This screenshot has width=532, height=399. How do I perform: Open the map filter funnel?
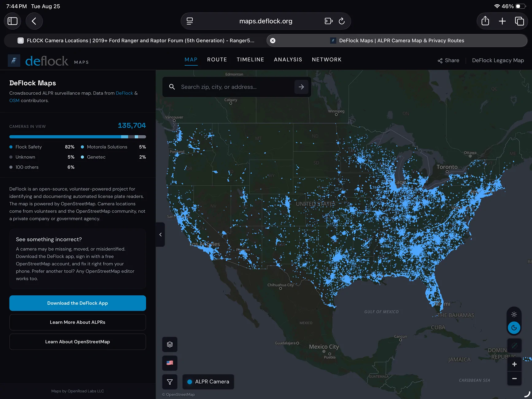tap(170, 382)
